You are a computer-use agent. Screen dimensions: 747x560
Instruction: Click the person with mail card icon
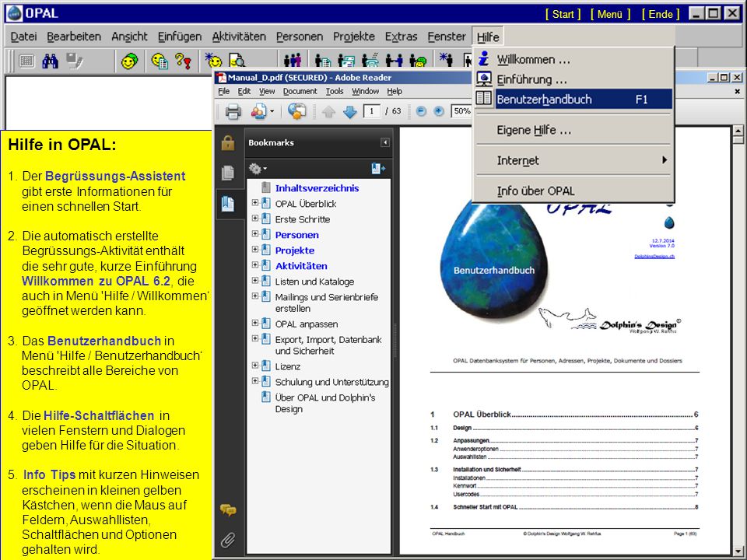(346, 61)
